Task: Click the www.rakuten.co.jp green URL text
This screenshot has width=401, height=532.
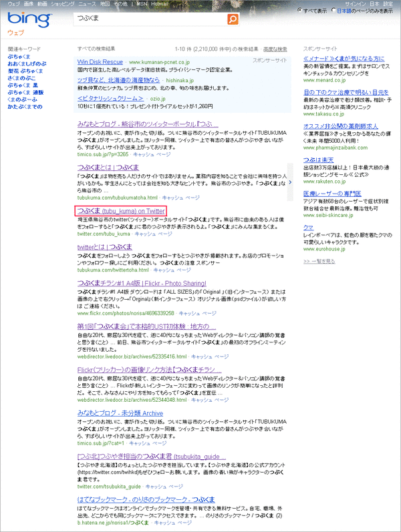Action: click(x=324, y=182)
